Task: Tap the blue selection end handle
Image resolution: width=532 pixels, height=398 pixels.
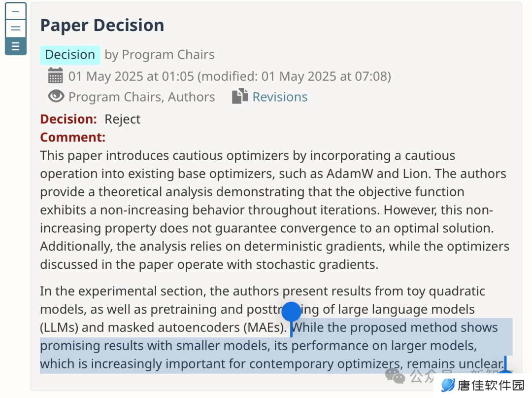Action: [x=505, y=366]
